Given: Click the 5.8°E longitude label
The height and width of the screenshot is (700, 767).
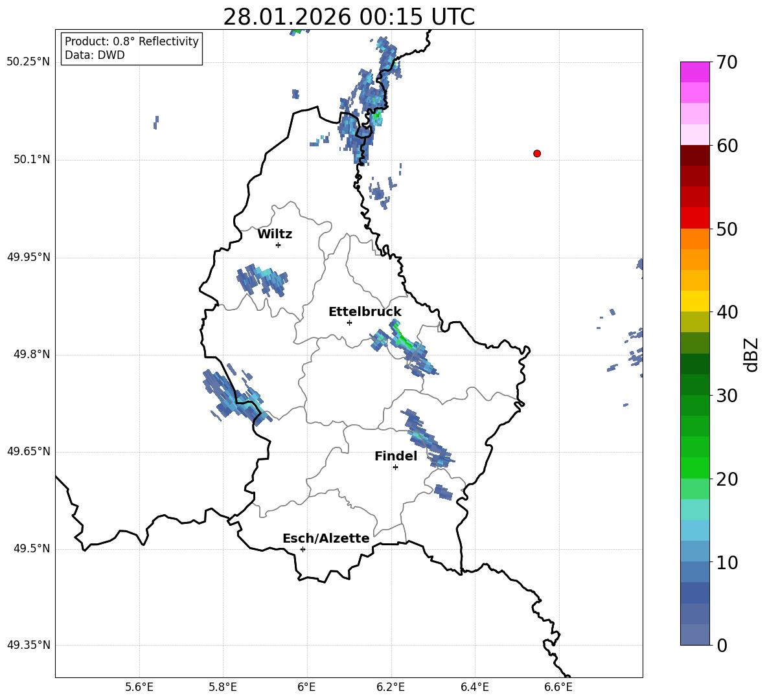Looking at the screenshot, I should (x=223, y=687).
